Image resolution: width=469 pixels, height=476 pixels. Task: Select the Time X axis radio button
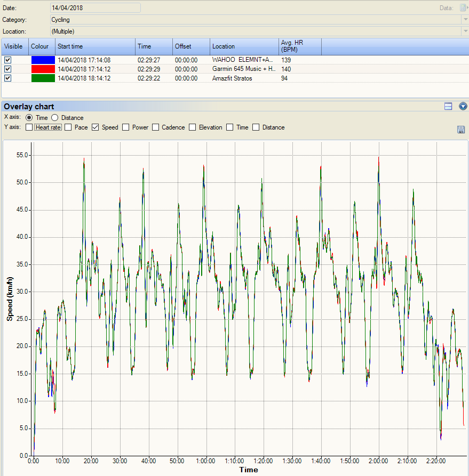pos(29,118)
